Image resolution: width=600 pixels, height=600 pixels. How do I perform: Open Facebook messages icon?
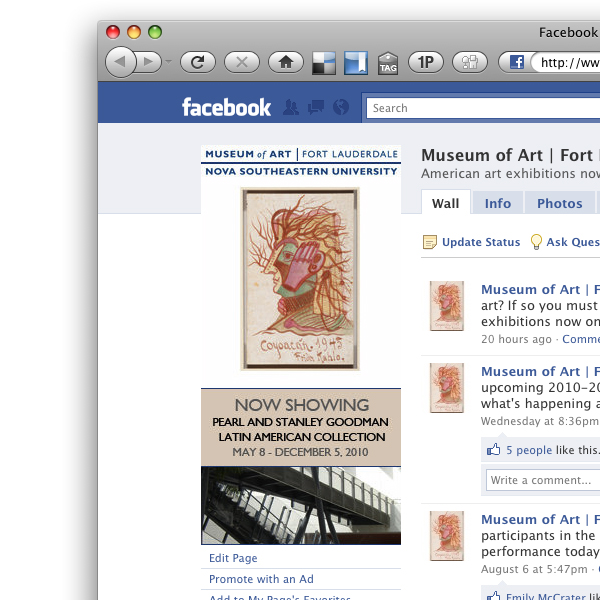tap(316, 107)
